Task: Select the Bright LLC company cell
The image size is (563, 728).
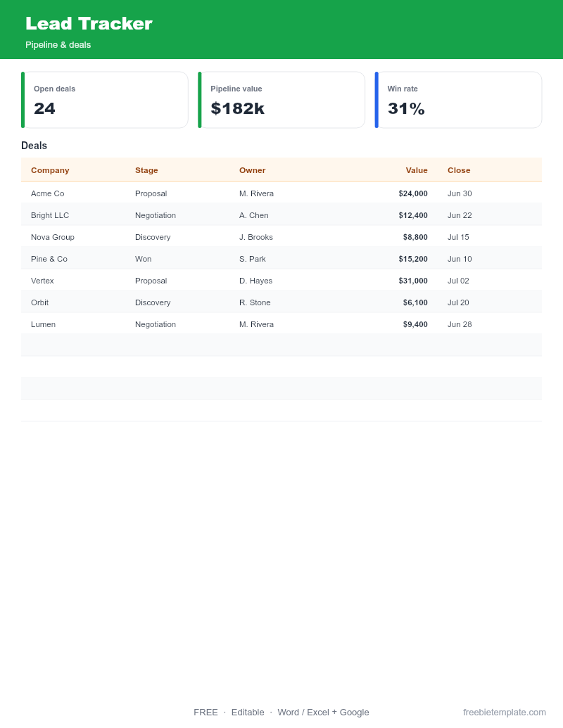Action: (50, 215)
